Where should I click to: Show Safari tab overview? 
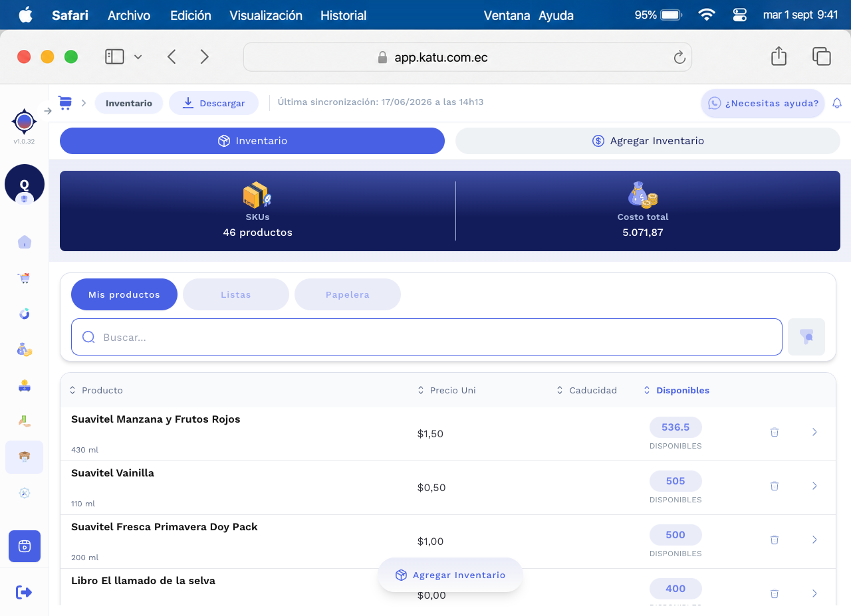click(822, 56)
